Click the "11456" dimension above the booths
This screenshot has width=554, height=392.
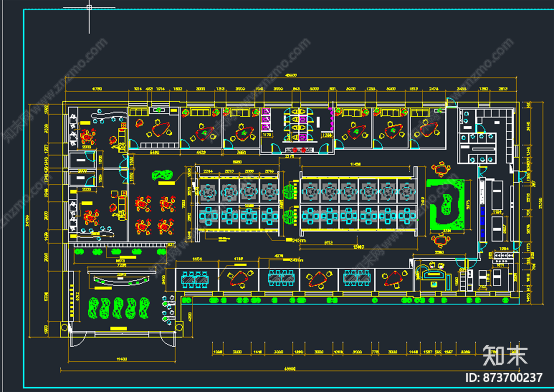[355, 164]
